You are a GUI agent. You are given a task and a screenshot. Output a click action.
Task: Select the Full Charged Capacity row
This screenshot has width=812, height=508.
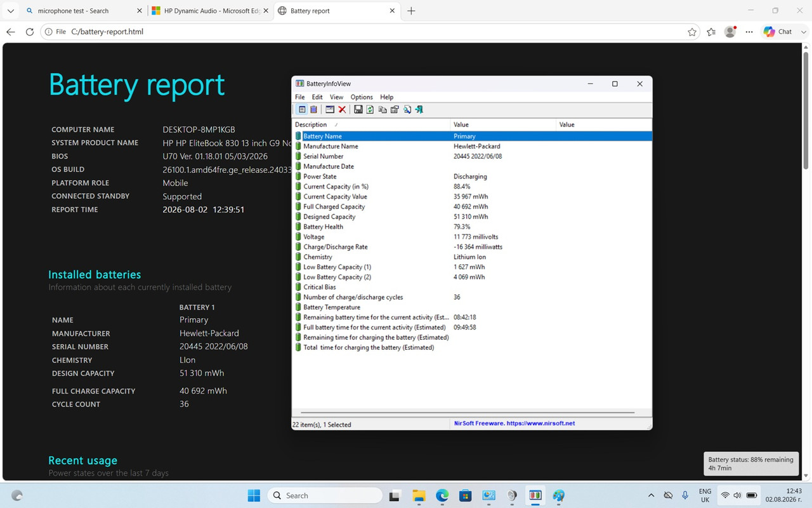[x=472, y=206]
